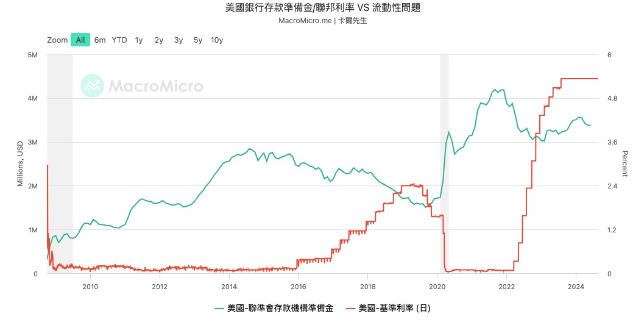Select the 2y zoom option
The height and width of the screenshot is (333, 644).
point(158,40)
